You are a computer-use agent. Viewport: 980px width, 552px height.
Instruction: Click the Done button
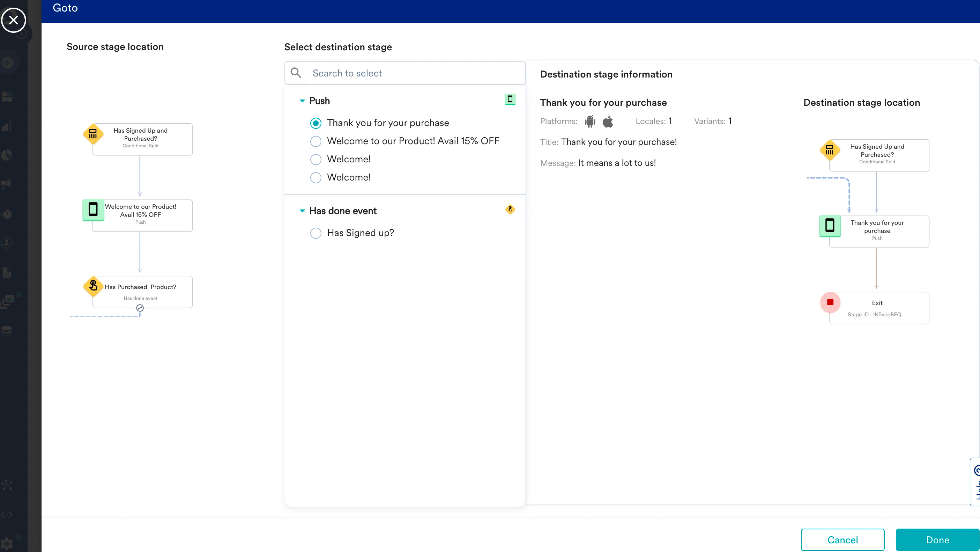[937, 539]
